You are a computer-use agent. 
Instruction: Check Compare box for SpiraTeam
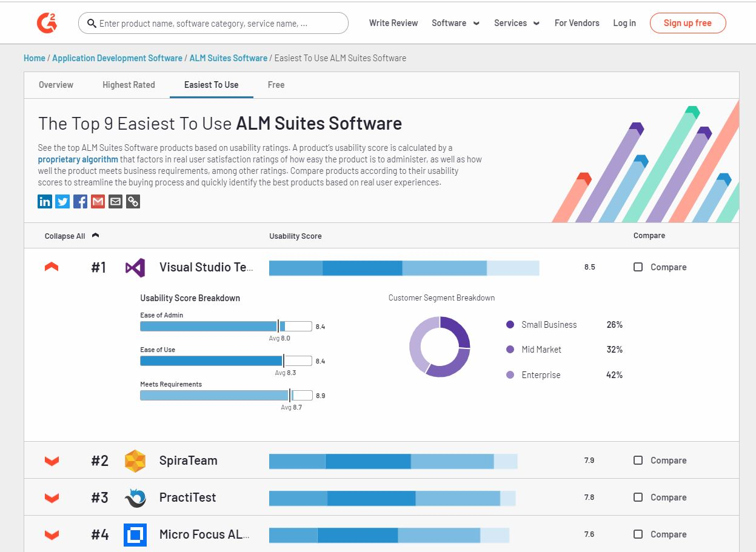pos(638,461)
